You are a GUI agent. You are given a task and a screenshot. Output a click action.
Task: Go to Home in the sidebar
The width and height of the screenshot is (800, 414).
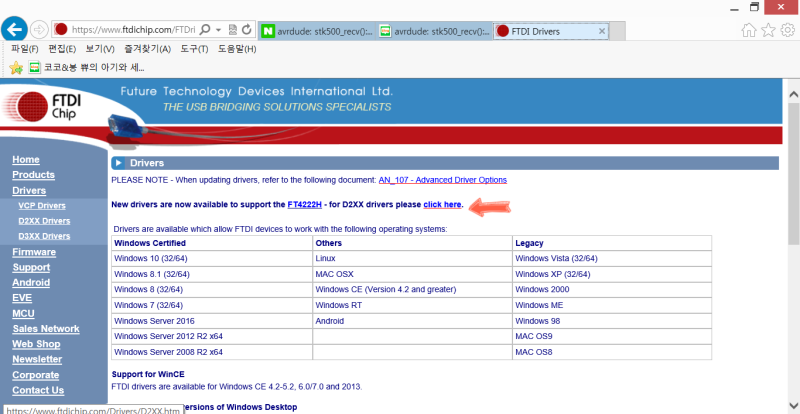coord(26,159)
